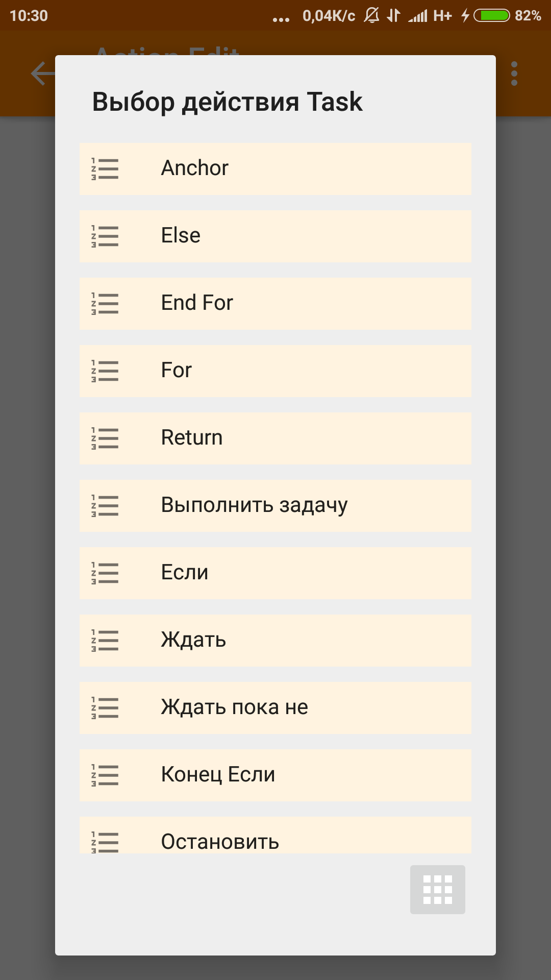
Task: Choose Выполнить задачу from the list
Action: pos(275,506)
